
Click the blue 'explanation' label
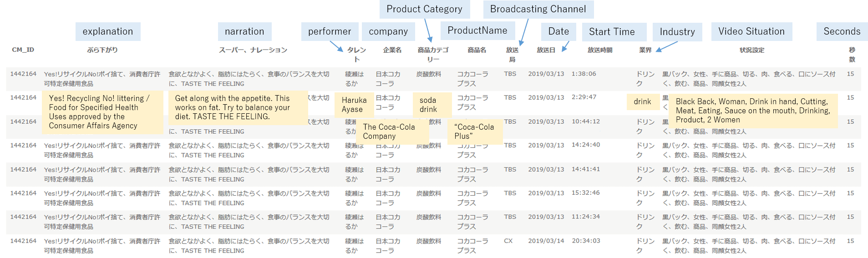click(x=108, y=31)
